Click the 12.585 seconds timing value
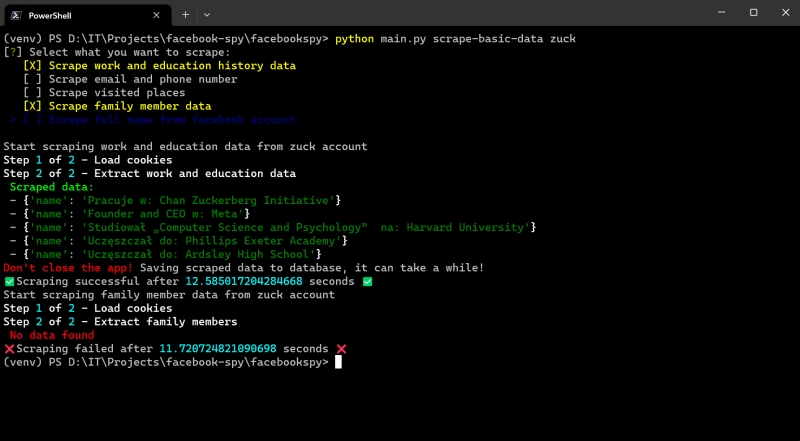 [244, 281]
